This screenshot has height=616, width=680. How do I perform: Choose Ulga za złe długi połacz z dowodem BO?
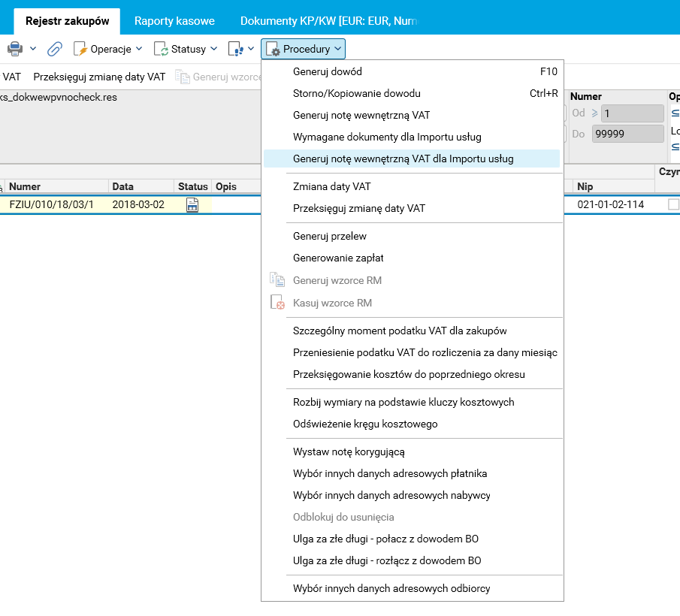click(412, 539)
